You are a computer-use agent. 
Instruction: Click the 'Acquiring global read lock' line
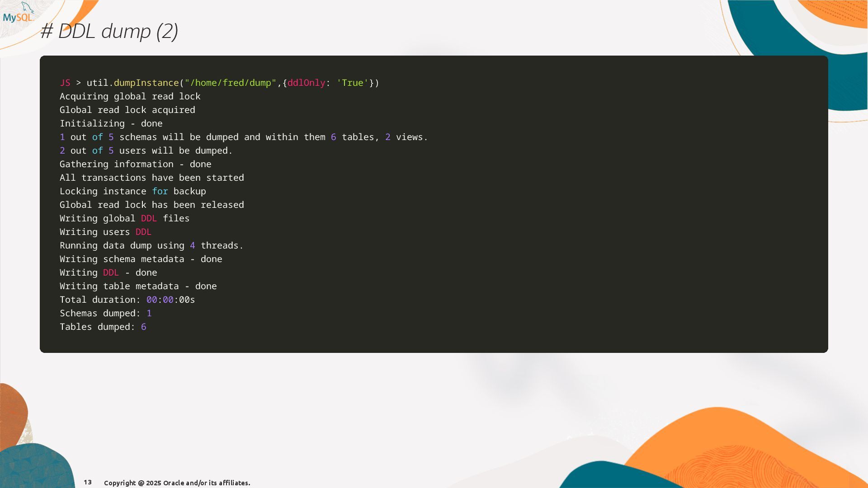tap(130, 96)
